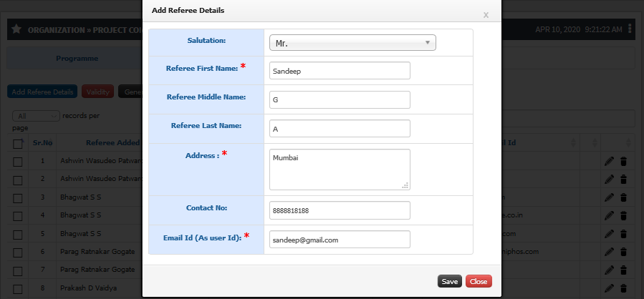
Task: Delete row 6 with the trash icon
Action: 623,252
